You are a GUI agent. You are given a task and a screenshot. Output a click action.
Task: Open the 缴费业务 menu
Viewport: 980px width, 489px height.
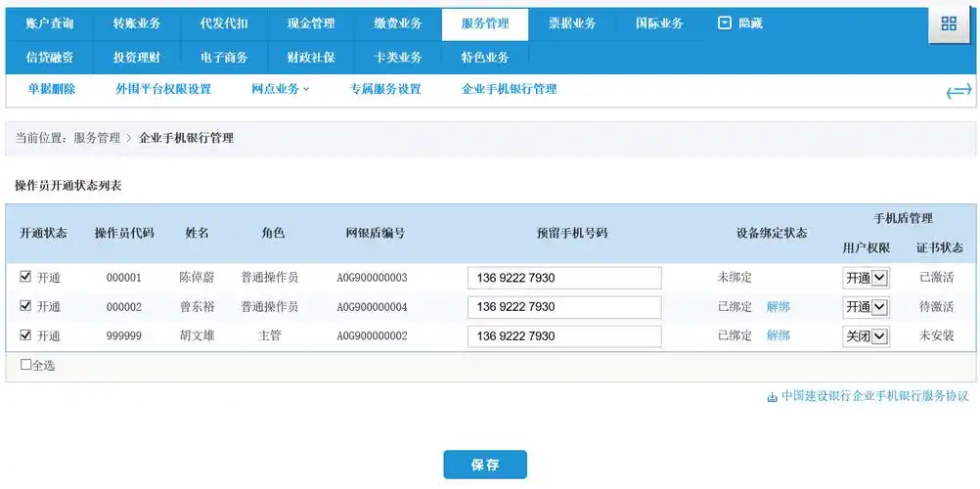point(398,23)
